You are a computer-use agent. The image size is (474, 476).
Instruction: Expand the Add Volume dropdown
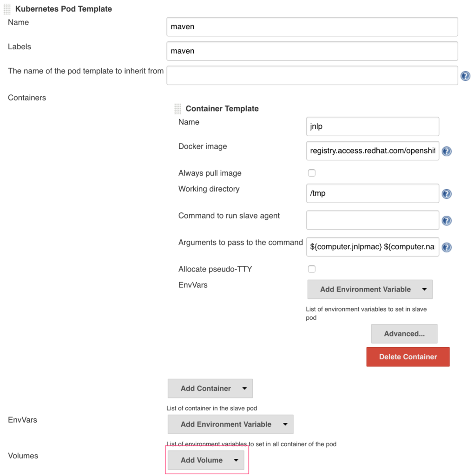pyautogui.click(x=206, y=460)
